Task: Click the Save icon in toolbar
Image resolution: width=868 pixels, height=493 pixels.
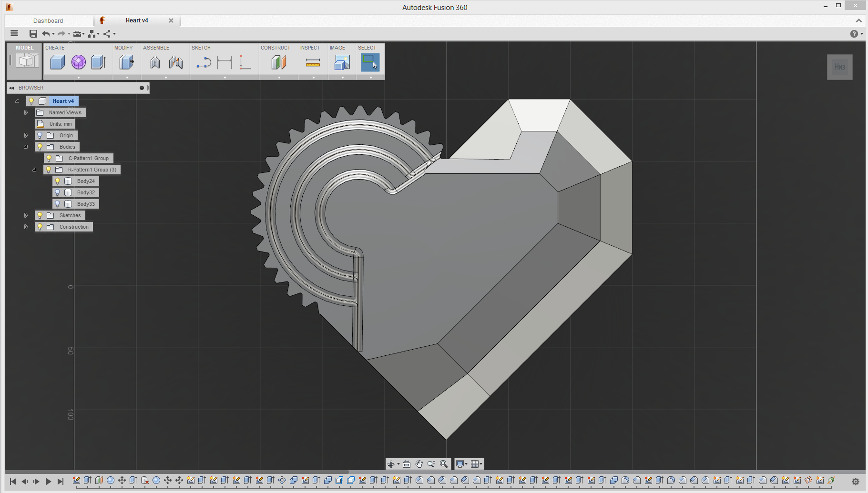Action: tap(33, 34)
